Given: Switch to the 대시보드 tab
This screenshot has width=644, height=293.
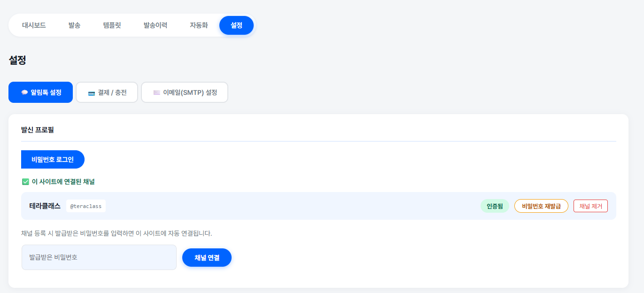Looking at the screenshot, I should tap(34, 26).
